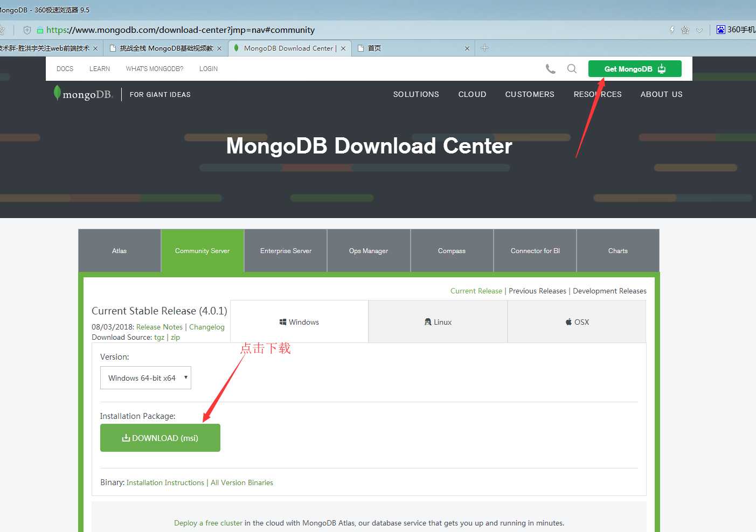Click the lightning speed-mode icon in address bar
Image resolution: width=756 pixels, height=532 pixels.
(x=672, y=30)
